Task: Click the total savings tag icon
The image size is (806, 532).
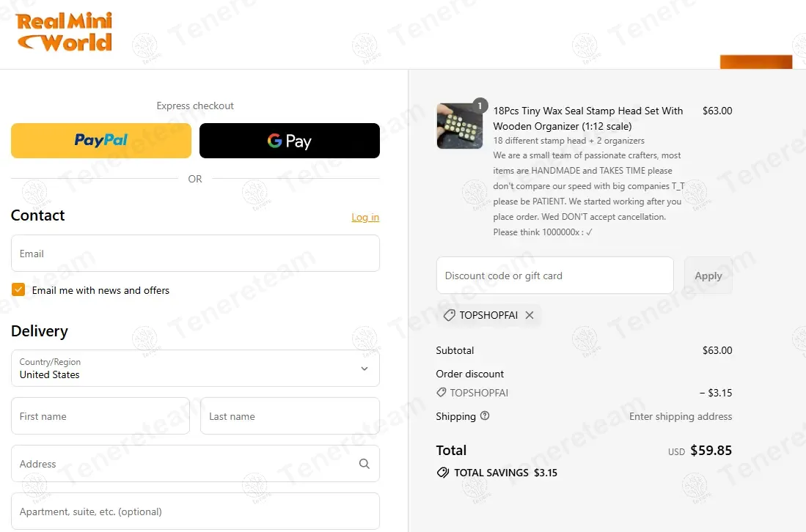Action: coord(442,473)
